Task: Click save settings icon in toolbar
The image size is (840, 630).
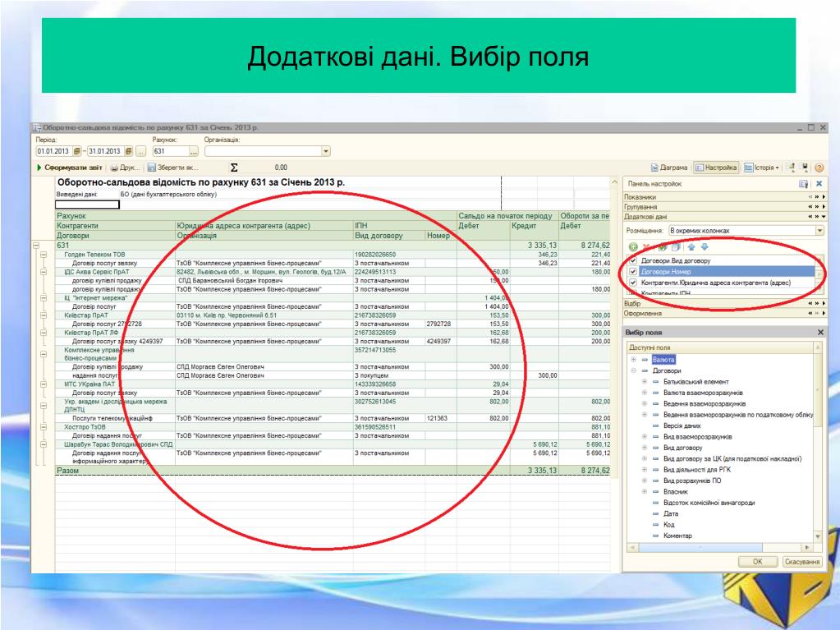Action: [805, 168]
